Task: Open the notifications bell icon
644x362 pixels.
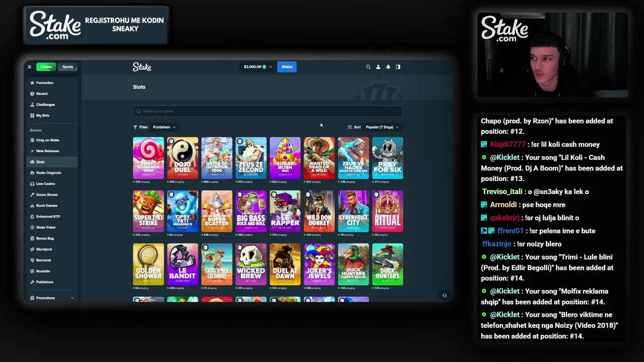Action: (388, 67)
